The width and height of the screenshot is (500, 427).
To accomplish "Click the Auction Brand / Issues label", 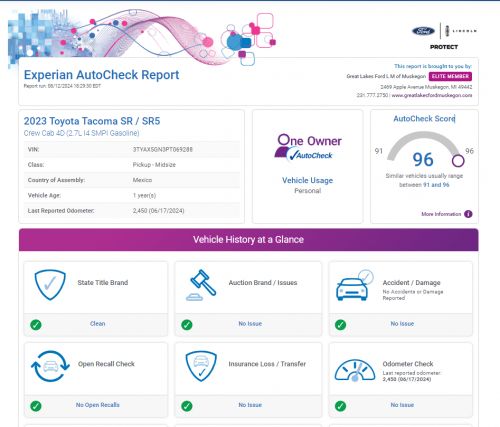I will pos(263,283).
